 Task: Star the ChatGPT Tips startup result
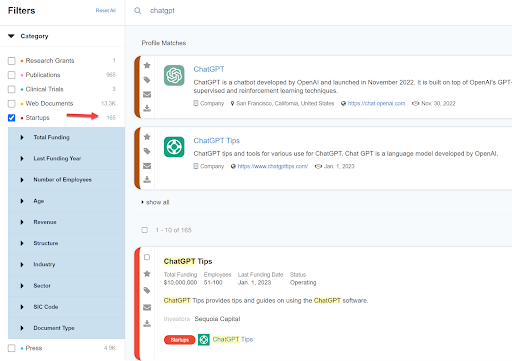(147, 274)
